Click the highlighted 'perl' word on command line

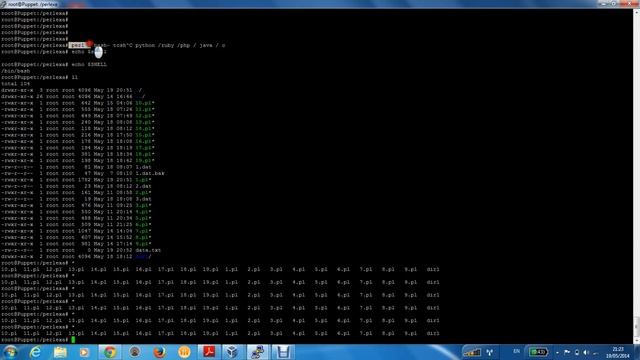[x=78, y=45]
